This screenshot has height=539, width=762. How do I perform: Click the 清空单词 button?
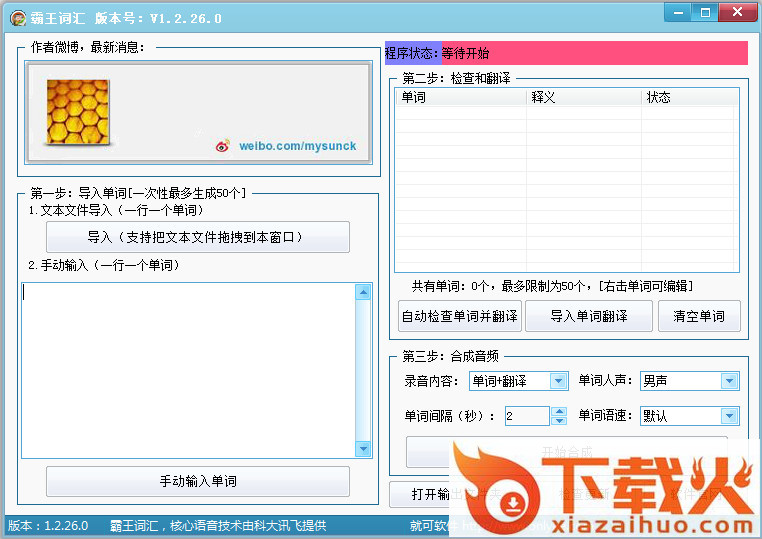point(699,316)
